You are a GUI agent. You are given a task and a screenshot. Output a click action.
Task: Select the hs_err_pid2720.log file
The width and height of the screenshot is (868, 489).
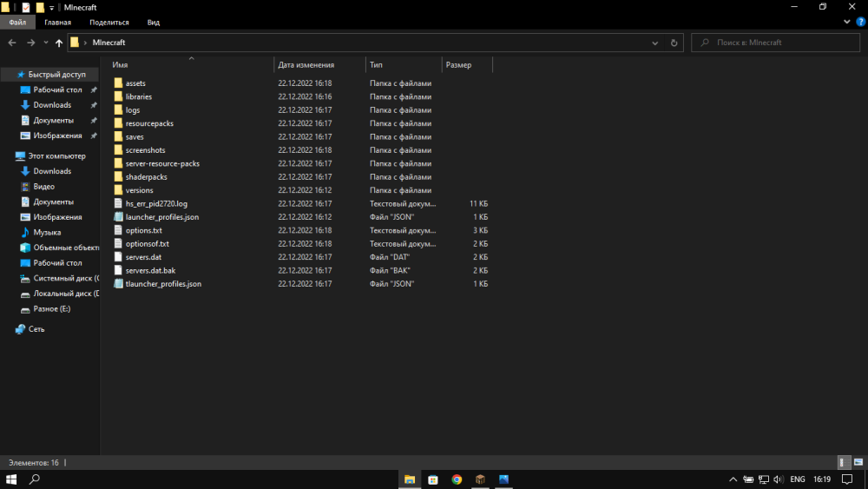point(156,204)
